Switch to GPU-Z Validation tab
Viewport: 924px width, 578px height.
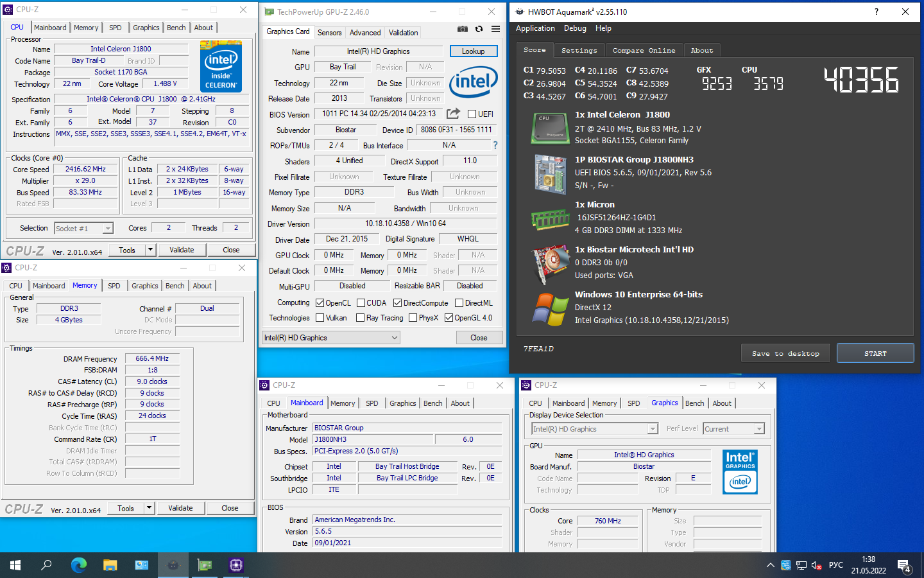pos(403,33)
